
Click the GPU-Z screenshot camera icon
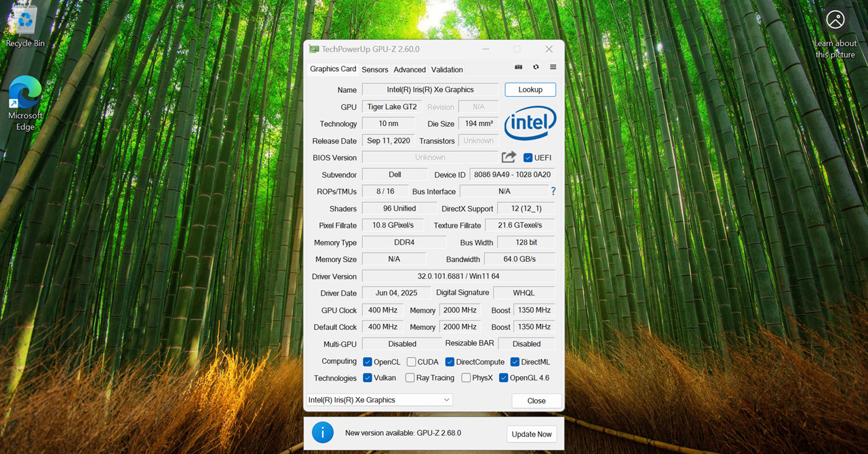point(519,67)
